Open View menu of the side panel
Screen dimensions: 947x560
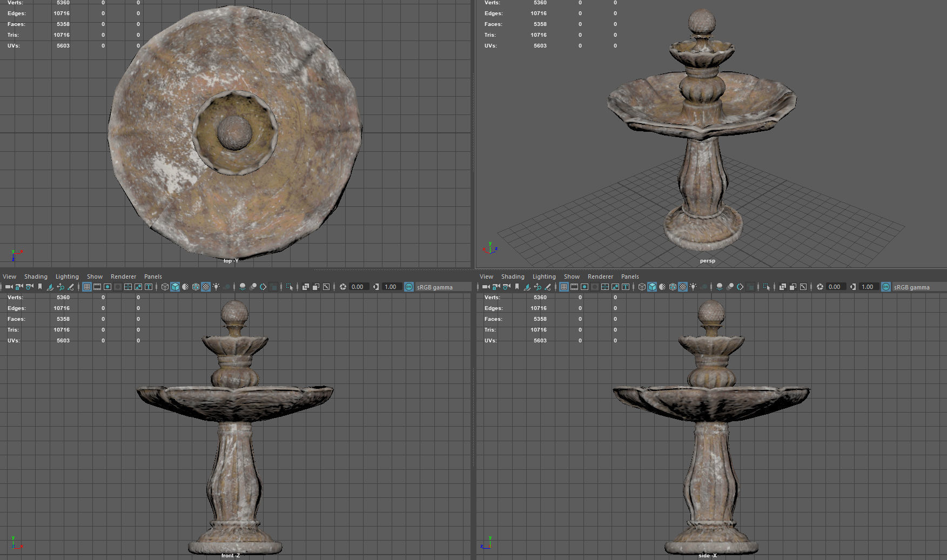pos(486,276)
